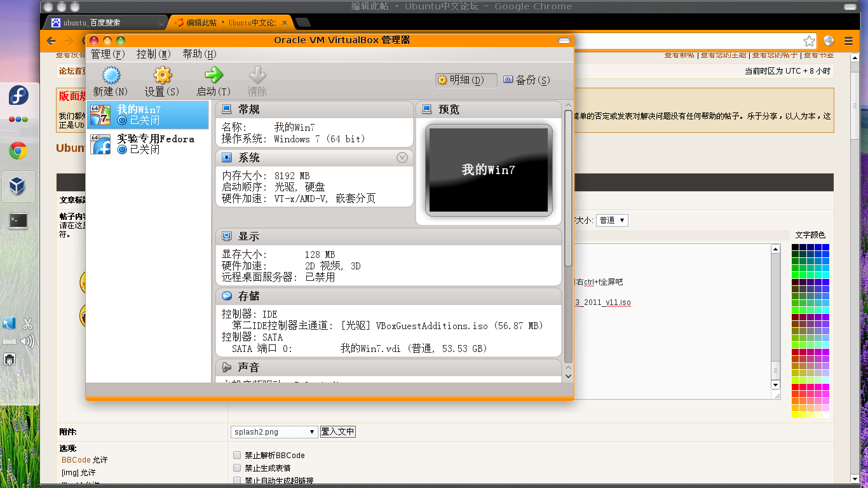Open the Chrome hamburger menu

coord(849,41)
